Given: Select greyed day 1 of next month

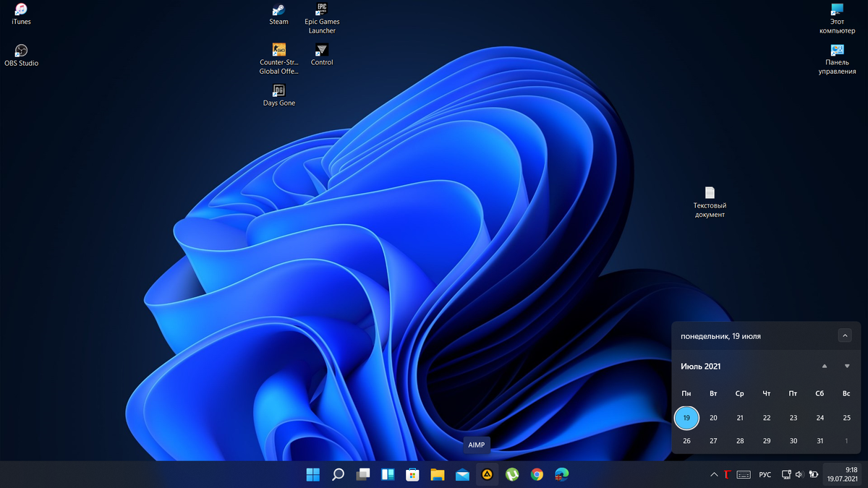Looking at the screenshot, I should click(x=847, y=441).
